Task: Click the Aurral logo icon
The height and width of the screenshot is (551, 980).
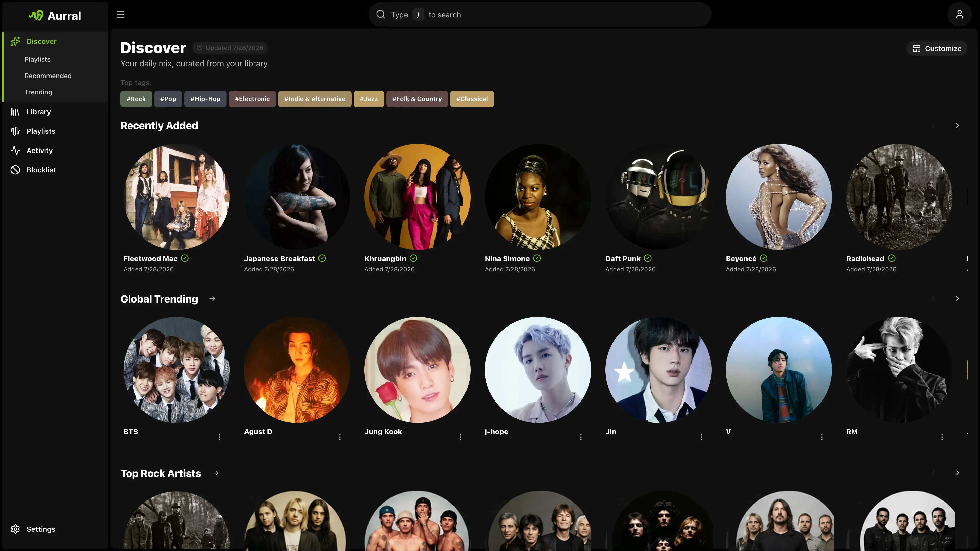Action: point(36,16)
